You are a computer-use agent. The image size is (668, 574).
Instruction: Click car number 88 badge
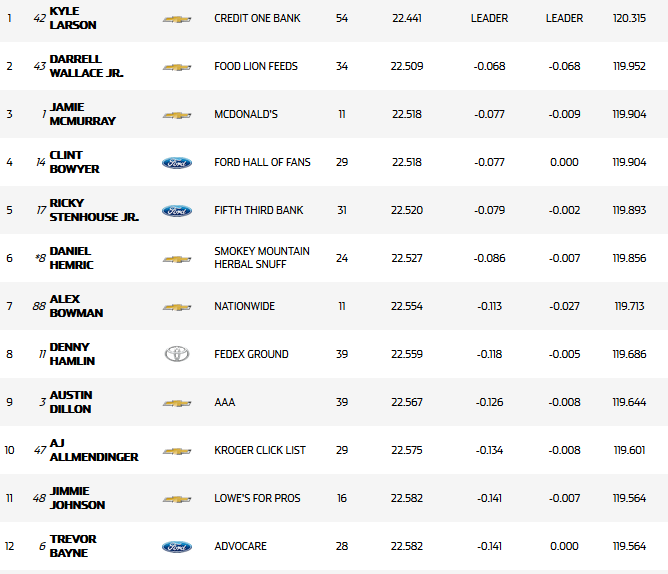coord(39,307)
